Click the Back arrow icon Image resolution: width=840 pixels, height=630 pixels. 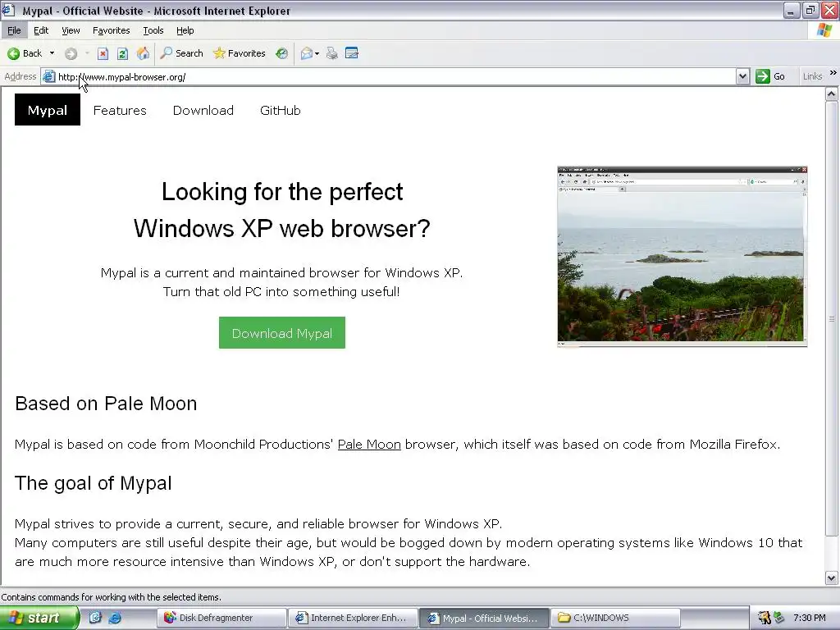[13, 53]
